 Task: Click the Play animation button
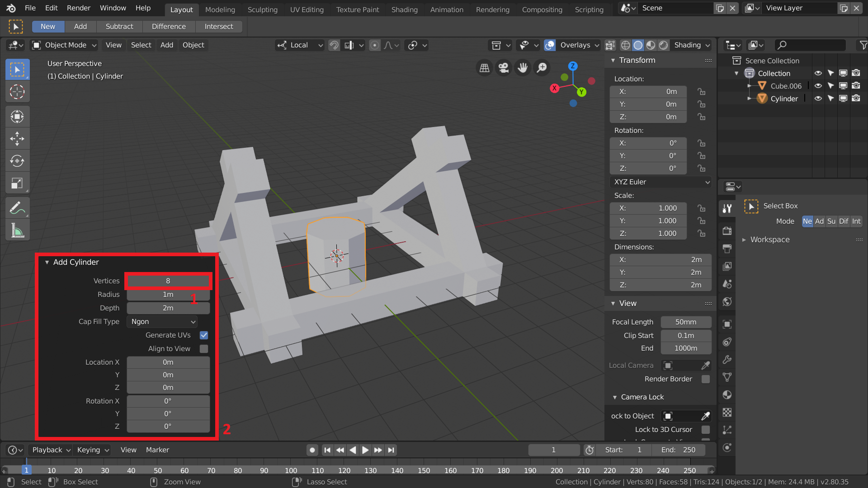(x=365, y=450)
